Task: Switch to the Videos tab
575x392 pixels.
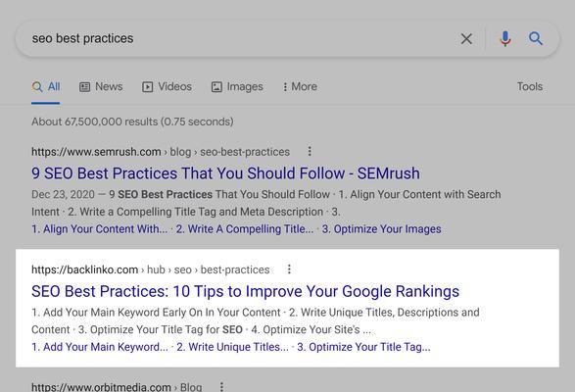Action: click(167, 86)
